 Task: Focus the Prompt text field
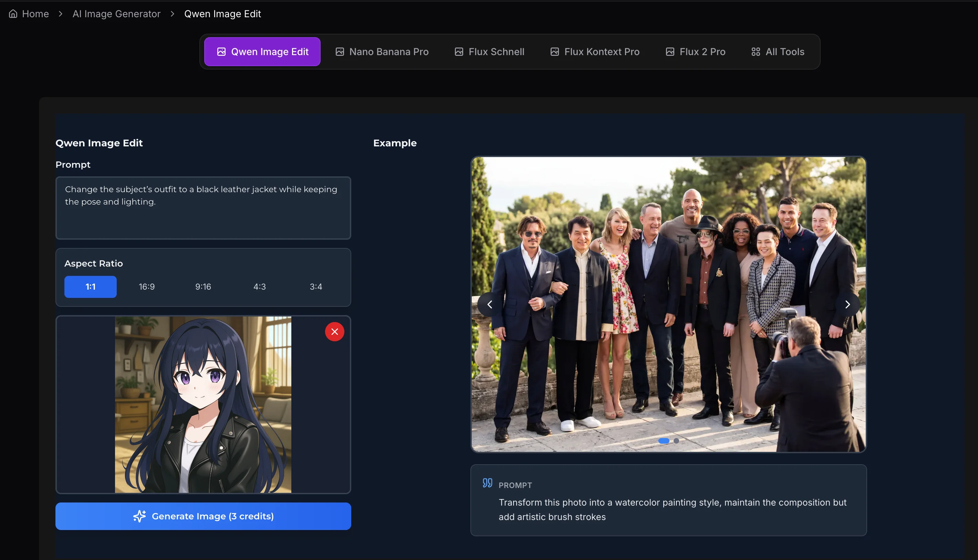(203, 208)
